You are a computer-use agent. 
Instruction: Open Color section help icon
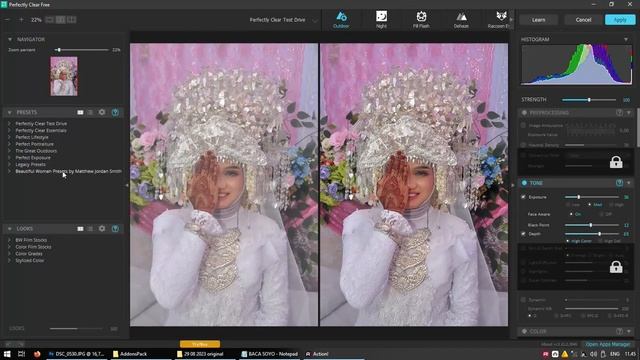[620, 331]
